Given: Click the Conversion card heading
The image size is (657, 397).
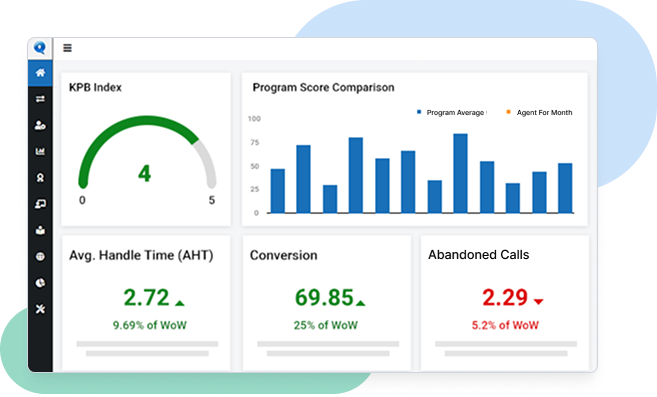Looking at the screenshot, I should click(284, 255).
